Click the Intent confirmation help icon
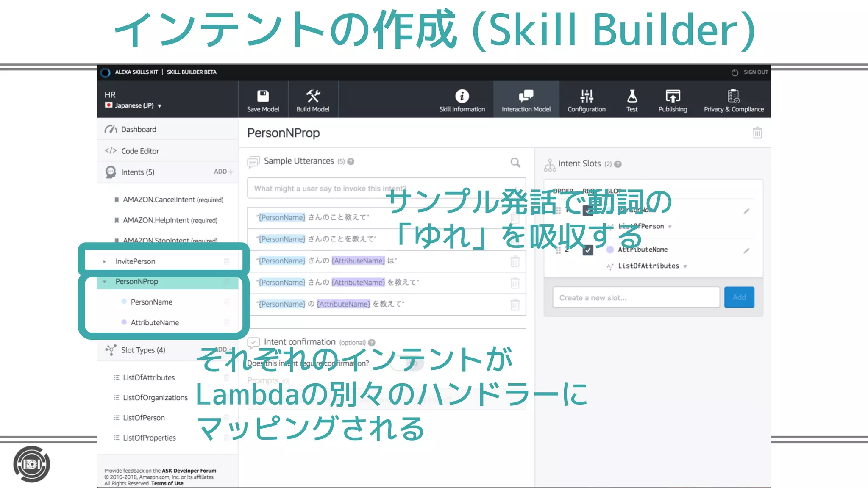 [x=372, y=343]
